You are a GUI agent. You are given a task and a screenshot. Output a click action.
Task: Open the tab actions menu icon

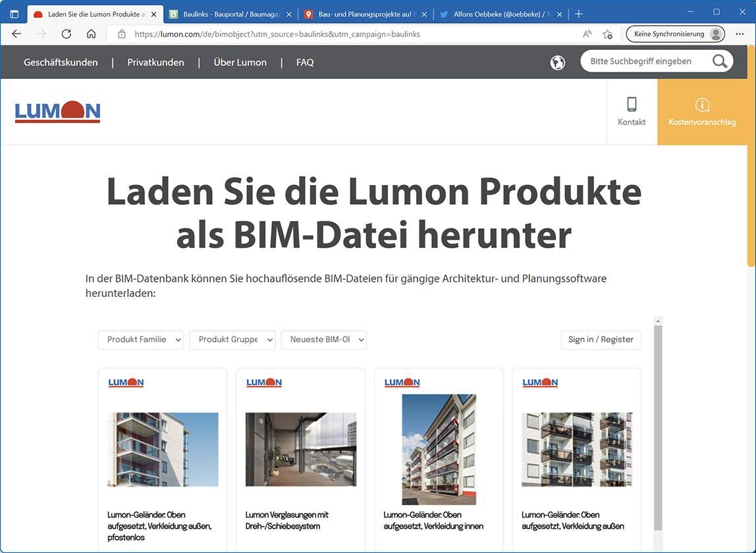pyautogui.click(x=14, y=14)
